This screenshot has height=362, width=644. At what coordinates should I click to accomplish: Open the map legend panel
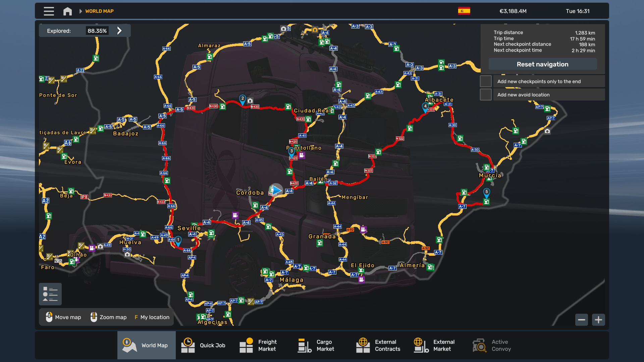pyautogui.click(x=50, y=294)
